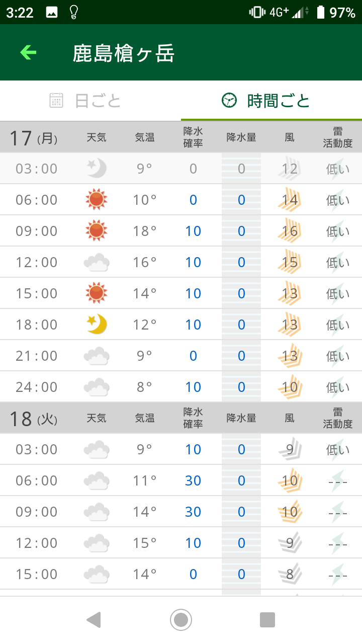Tap the greyed moon icon at 03:00 Monday
Viewport: 362px width, 644px height.
[96, 169]
